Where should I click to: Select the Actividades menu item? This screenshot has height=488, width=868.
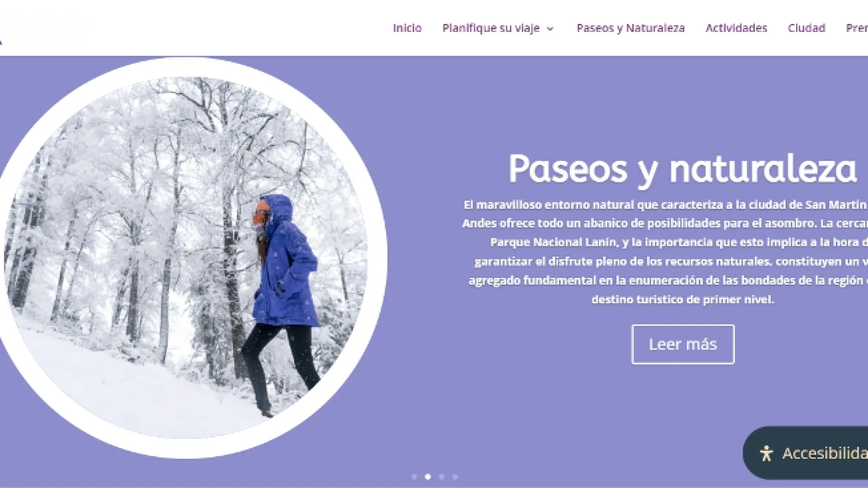coord(736,28)
